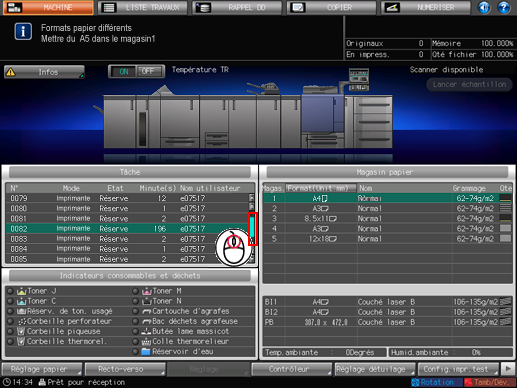The height and width of the screenshot is (388, 517).
Task: Open the MACHINE tab
Action: coord(48,7)
